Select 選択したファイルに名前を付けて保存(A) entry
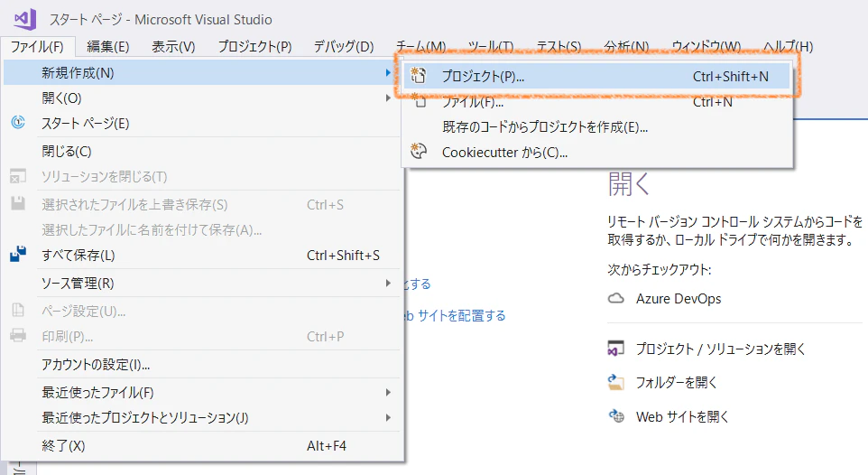Screen dimensions: 868x475 point(201,229)
